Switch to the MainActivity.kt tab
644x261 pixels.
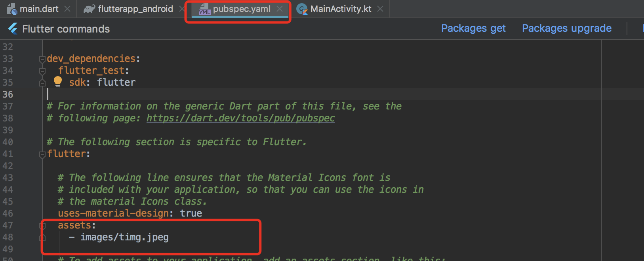[341, 9]
